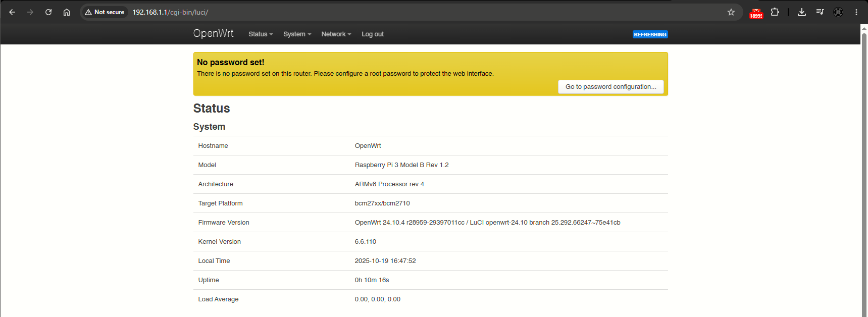This screenshot has width=868, height=317.
Task: Open the browser downloads icon
Action: tap(802, 12)
